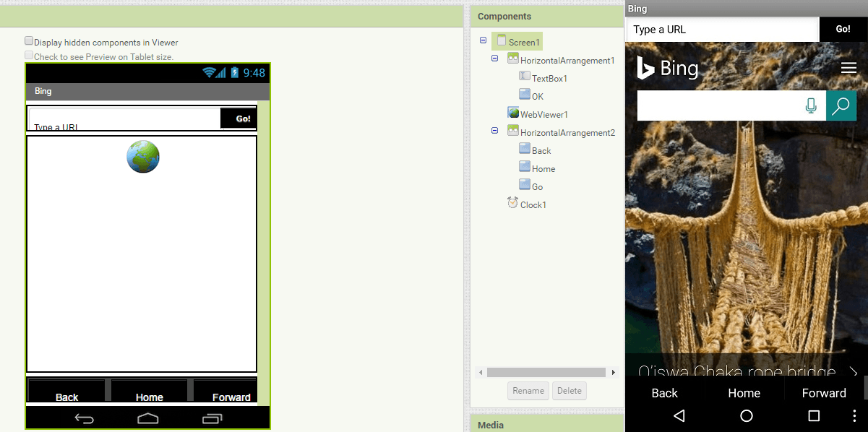Collapse the Screen1 tree node
Viewport: 868px width, 432px height.
click(483, 40)
